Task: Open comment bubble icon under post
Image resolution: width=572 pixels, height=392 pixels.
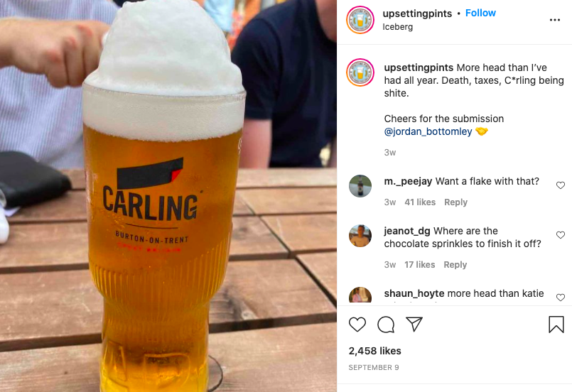Action: point(386,324)
